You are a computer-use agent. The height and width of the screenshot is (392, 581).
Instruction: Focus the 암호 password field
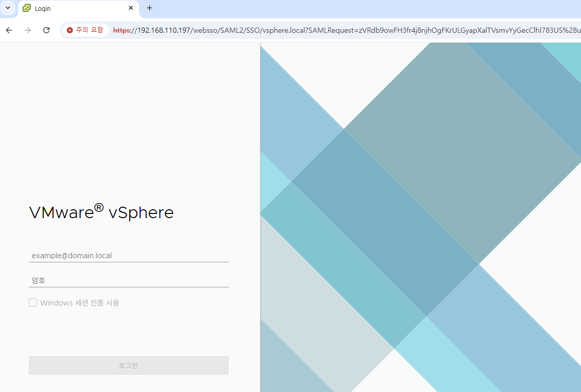coord(129,280)
